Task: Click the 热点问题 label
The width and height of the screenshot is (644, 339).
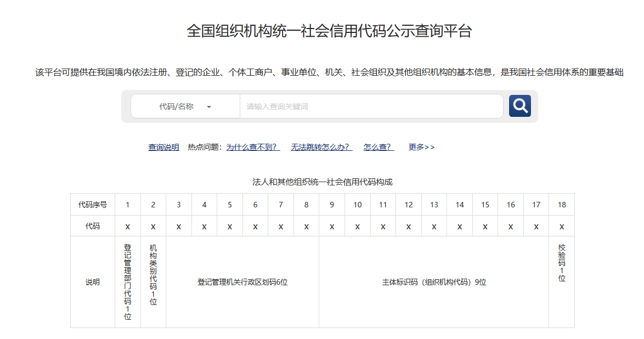Action: (205, 147)
